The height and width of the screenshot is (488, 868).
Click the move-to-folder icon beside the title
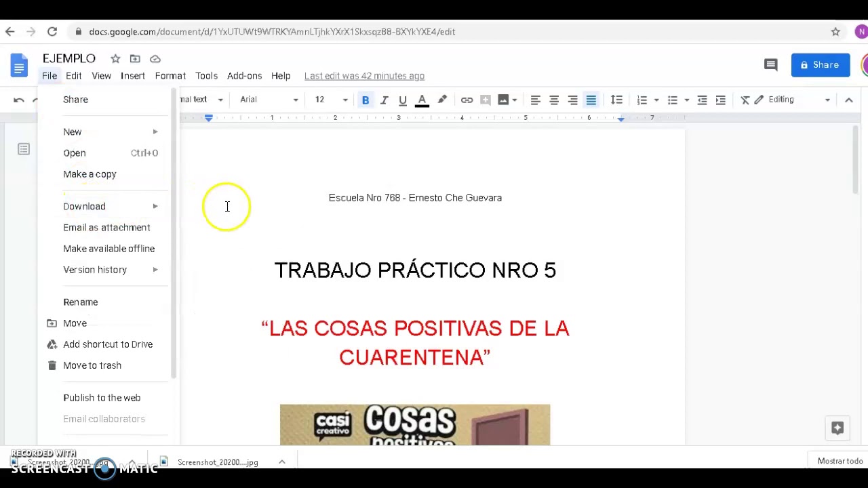[135, 59]
